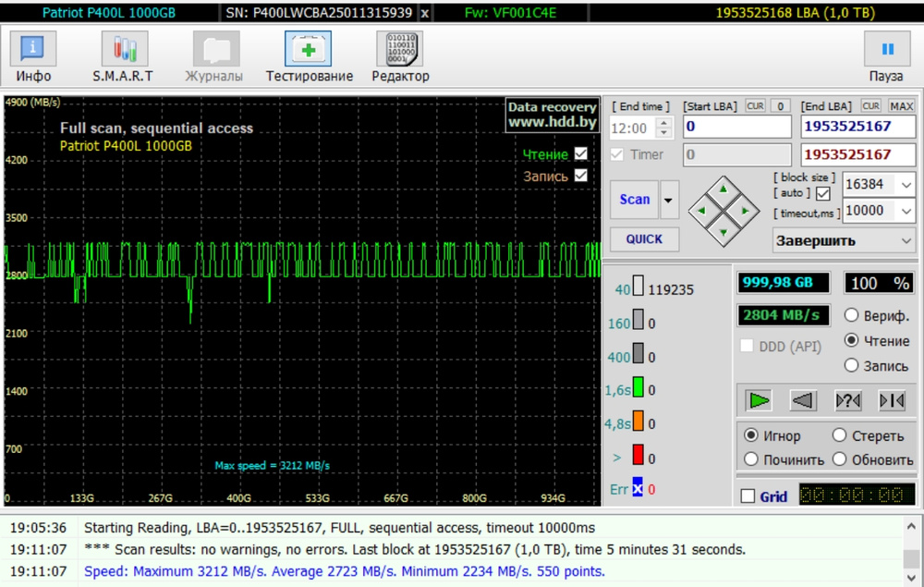Select the butterfly scan mode icon
The width and height of the screenshot is (924, 587).
click(892, 400)
